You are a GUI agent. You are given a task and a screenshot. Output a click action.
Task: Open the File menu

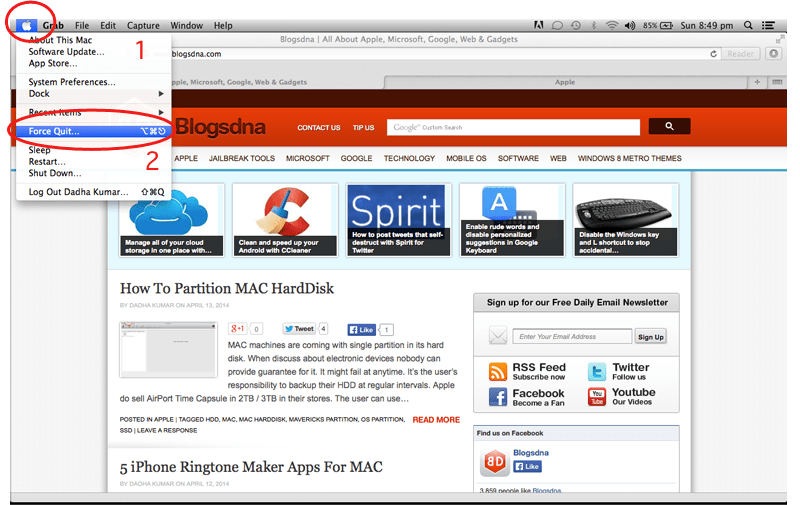point(82,25)
